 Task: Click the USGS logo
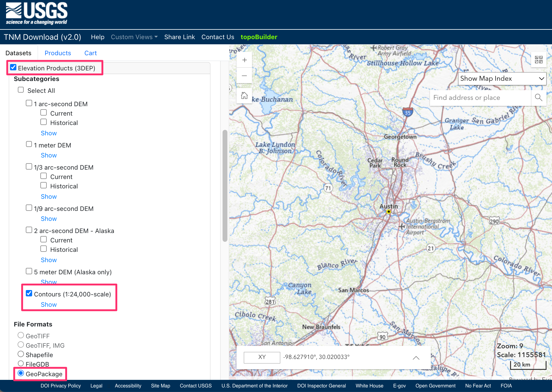[x=36, y=14]
